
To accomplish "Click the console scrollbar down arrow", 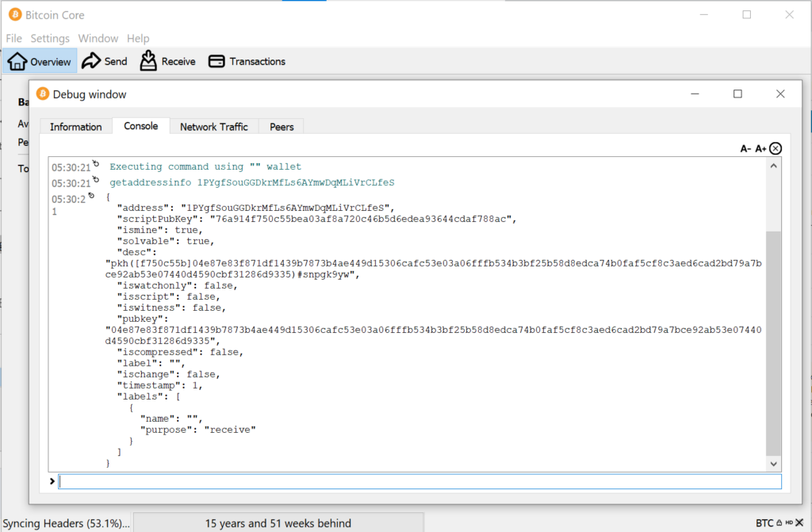I will [x=773, y=464].
